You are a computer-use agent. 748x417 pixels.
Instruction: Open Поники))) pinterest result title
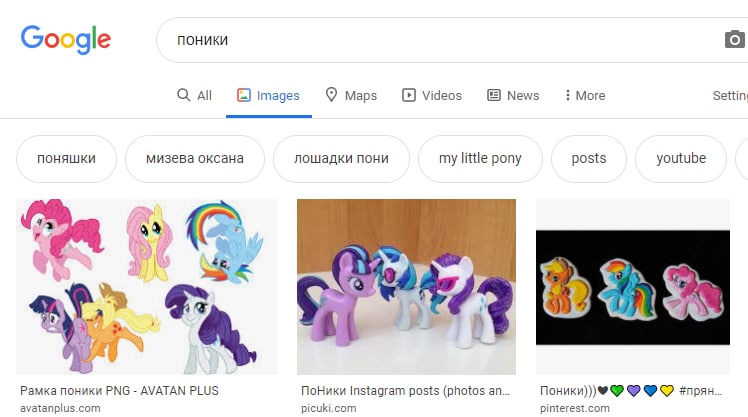631,391
